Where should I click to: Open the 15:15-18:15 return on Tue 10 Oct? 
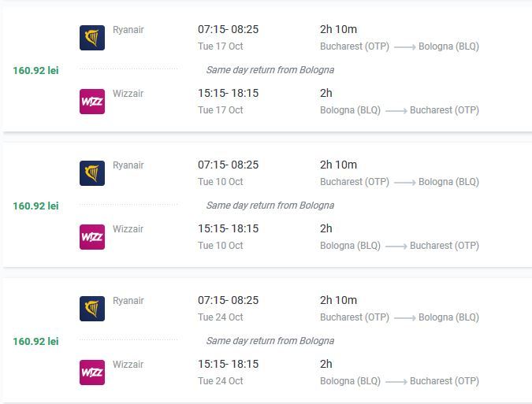228,228
